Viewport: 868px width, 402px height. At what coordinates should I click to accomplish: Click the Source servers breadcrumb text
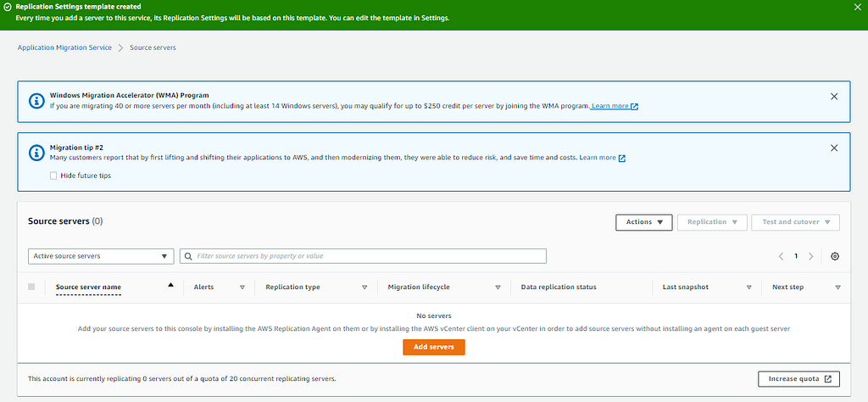(153, 47)
